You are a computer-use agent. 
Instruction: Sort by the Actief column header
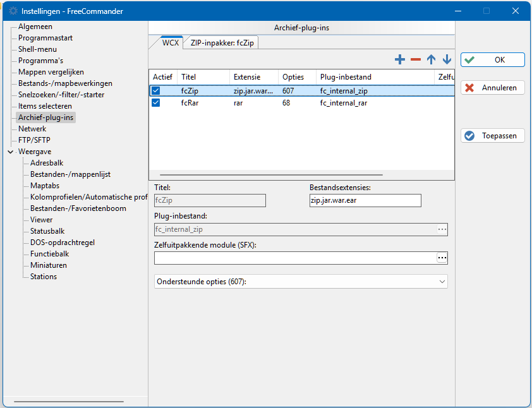tap(163, 77)
